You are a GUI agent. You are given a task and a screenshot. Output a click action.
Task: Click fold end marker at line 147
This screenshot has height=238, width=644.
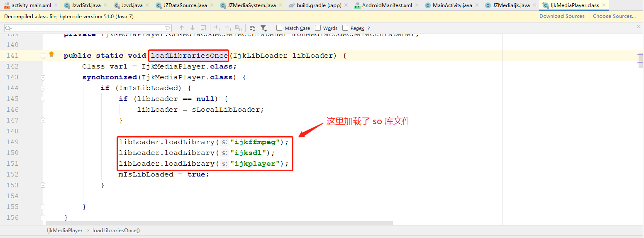[43, 120]
